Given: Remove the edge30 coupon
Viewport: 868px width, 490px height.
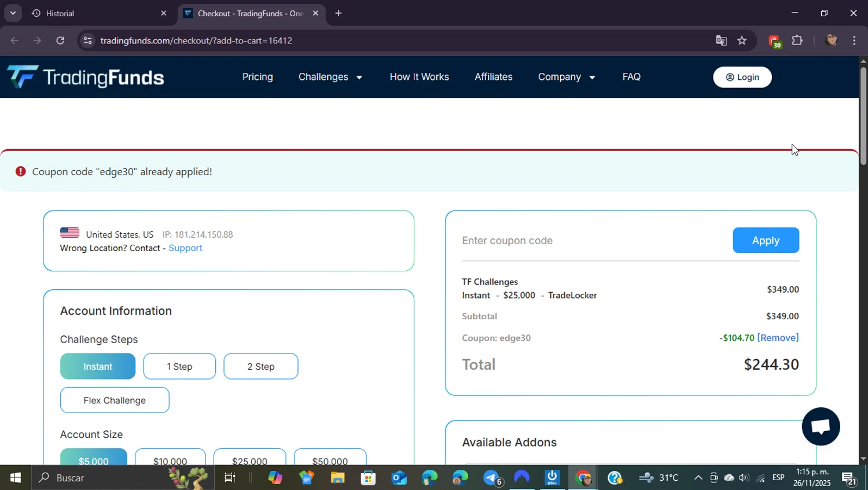Looking at the screenshot, I should 778,338.
